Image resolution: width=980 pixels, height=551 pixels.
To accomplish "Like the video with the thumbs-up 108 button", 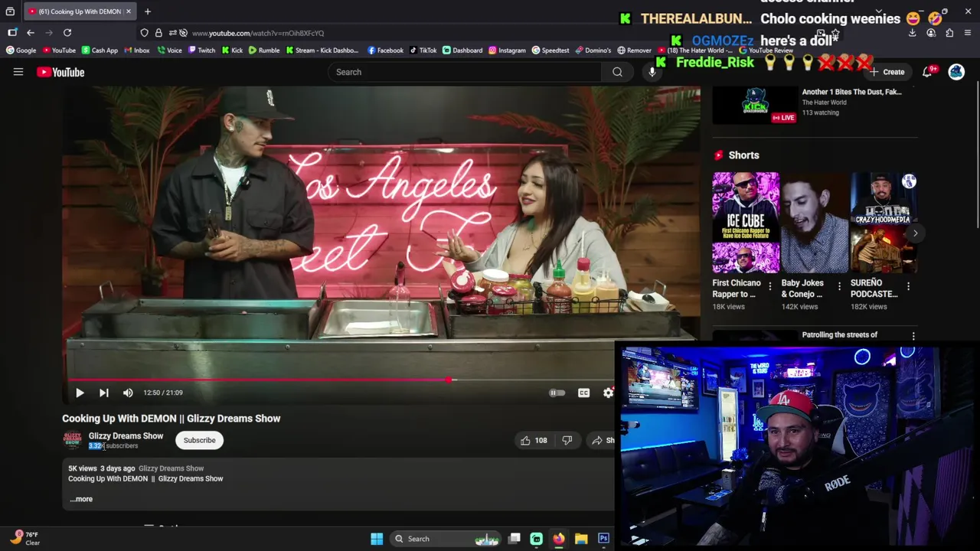I will coord(534,440).
